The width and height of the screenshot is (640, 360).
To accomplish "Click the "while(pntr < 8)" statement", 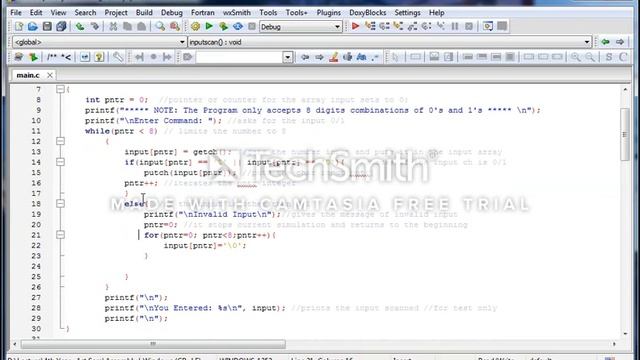I will (x=121, y=131).
